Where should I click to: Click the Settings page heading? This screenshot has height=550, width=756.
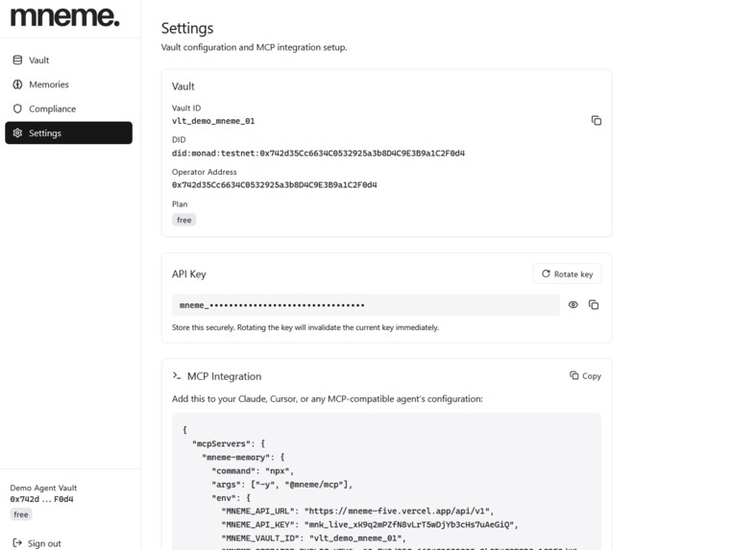tap(187, 29)
